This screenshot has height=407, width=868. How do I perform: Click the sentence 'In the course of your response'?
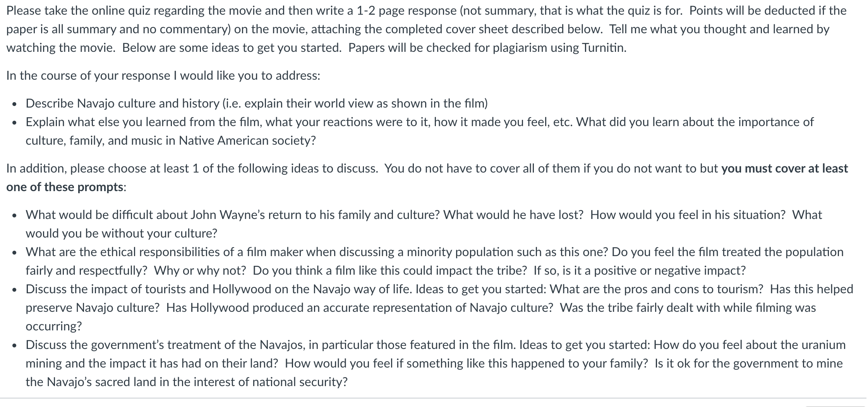163,75
